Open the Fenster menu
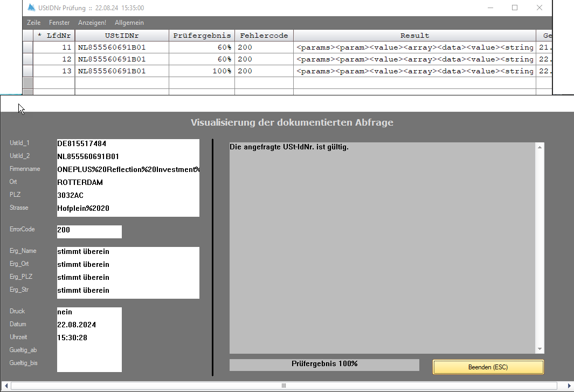574x392 pixels. point(59,23)
